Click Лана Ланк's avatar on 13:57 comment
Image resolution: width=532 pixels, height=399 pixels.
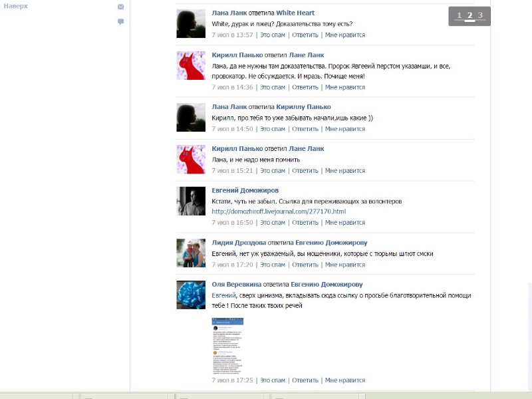point(191,24)
